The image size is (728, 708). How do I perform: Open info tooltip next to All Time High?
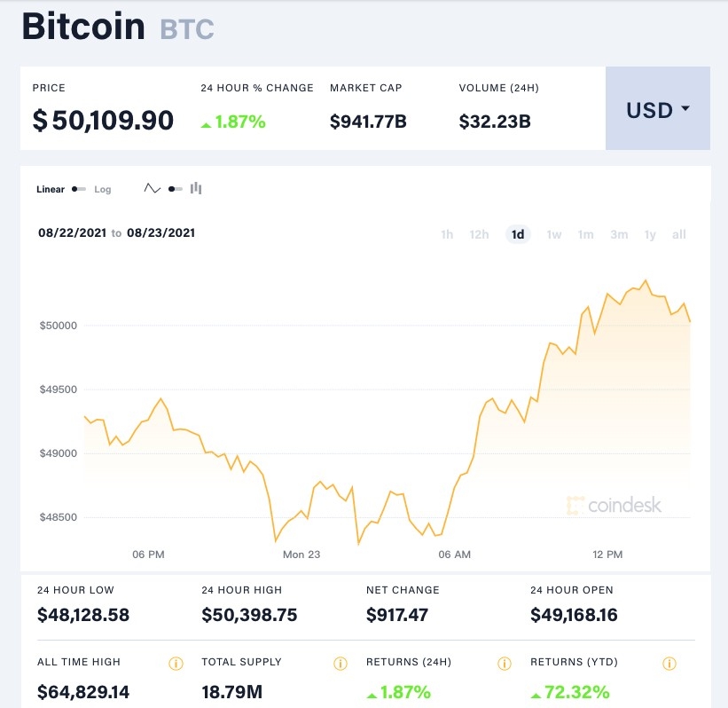click(x=176, y=662)
